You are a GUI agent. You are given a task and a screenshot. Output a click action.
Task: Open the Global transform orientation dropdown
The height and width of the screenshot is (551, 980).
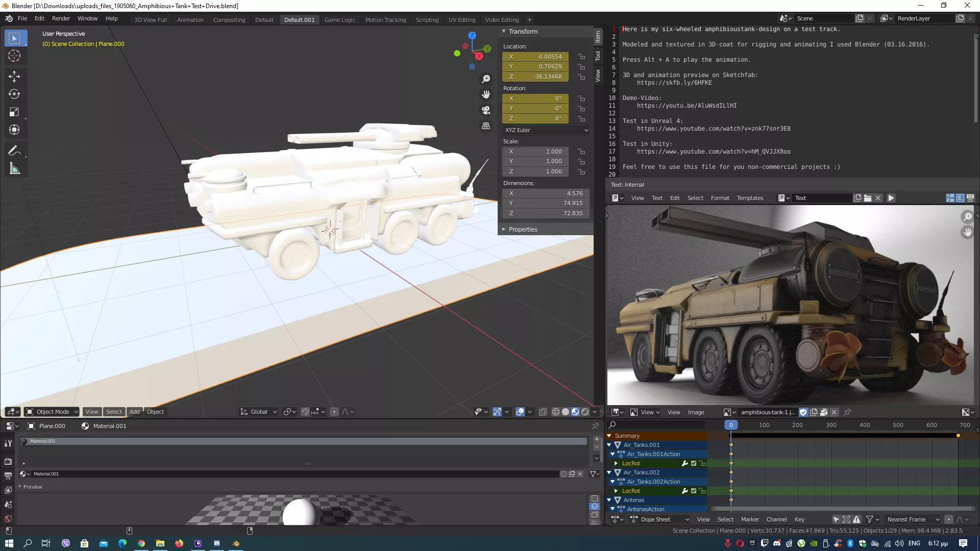pos(259,412)
